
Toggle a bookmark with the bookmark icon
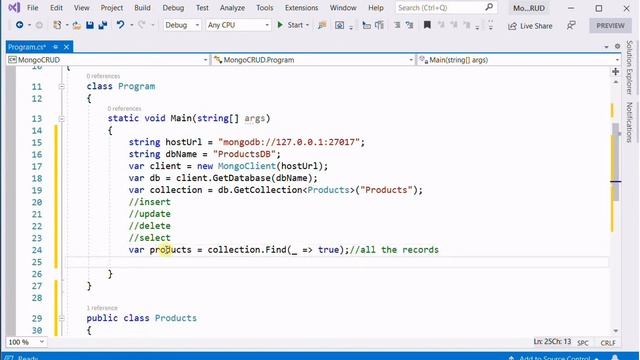click(x=427, y=25)
